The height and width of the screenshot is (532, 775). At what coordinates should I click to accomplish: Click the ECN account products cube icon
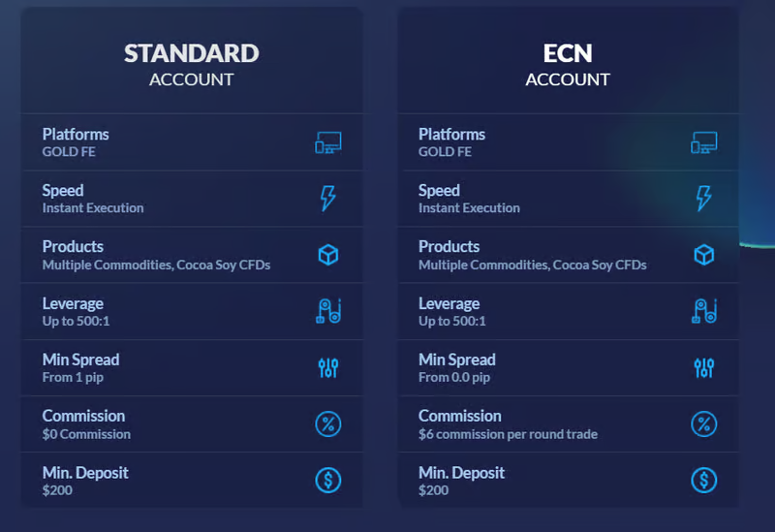[704, 255]
